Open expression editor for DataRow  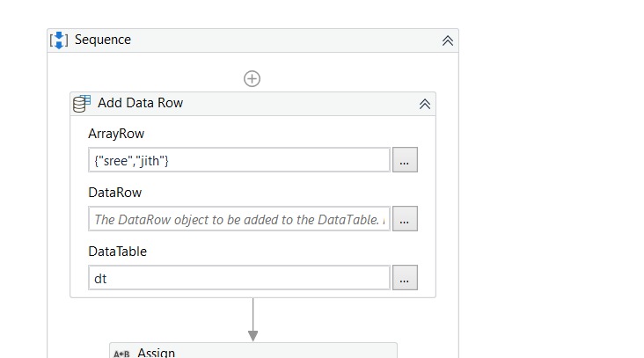tap(405, 219)
